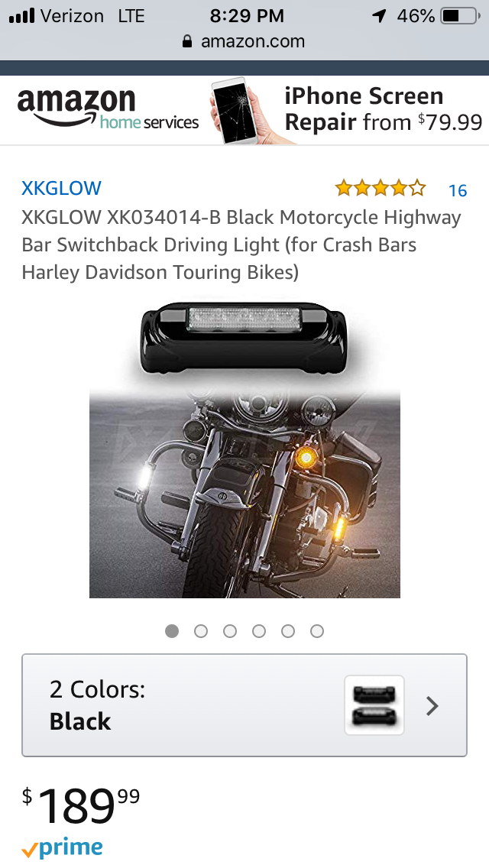
Task: Tap the location arrow in status bar
Action: tap(379, 16)
